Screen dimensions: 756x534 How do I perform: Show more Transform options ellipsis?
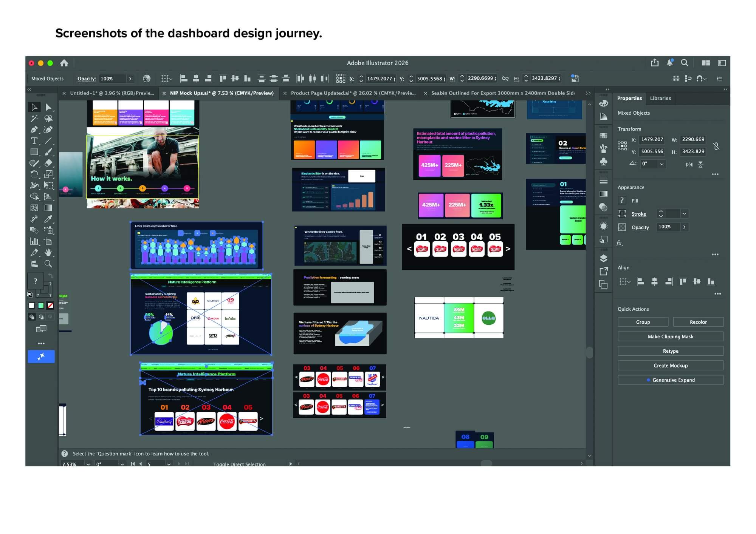(x=715, y=174)
